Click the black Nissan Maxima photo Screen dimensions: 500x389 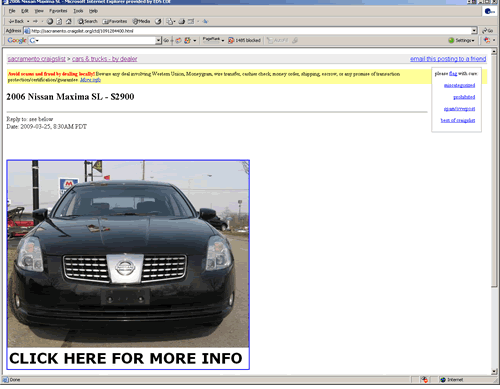tap(128, 254)
